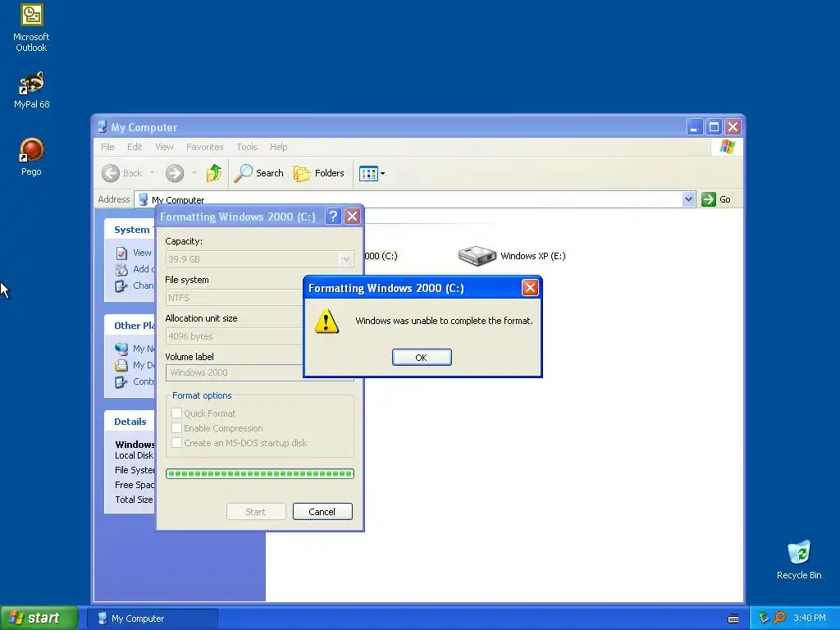840x630 pixels.
Task: Open the File menu in My Computer
Action: (107, 147)
